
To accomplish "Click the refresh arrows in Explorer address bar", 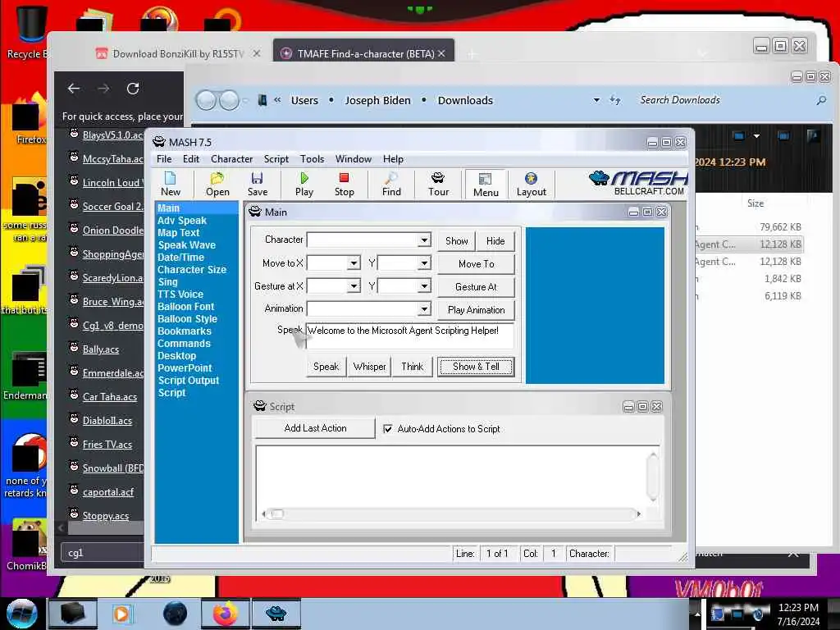I will 615,100.
